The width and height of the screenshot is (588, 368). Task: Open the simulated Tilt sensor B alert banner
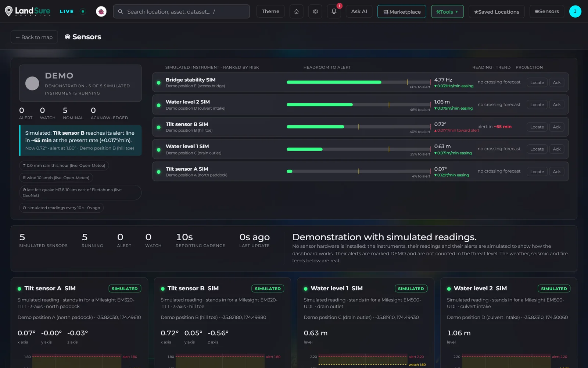(80, 140)
